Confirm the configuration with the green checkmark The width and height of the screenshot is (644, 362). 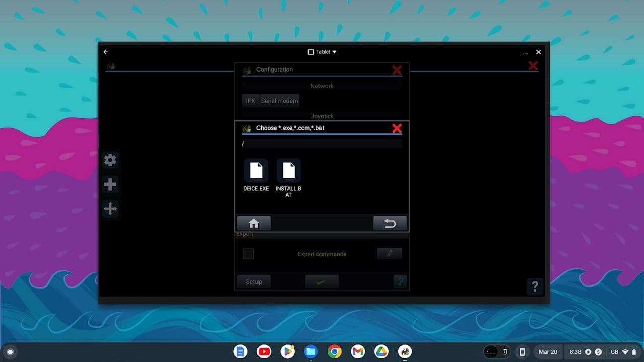tap(321, 281)
